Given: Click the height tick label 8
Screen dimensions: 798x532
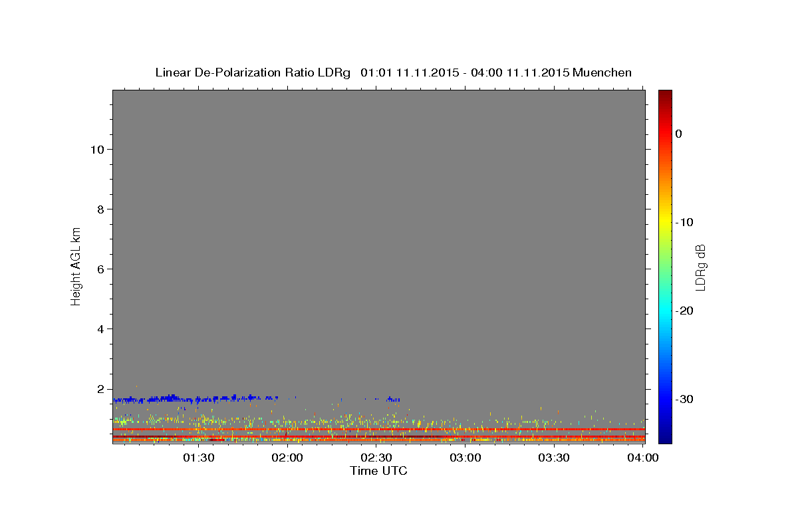Looking at the screenshot, I should click(x=99, y=209).
